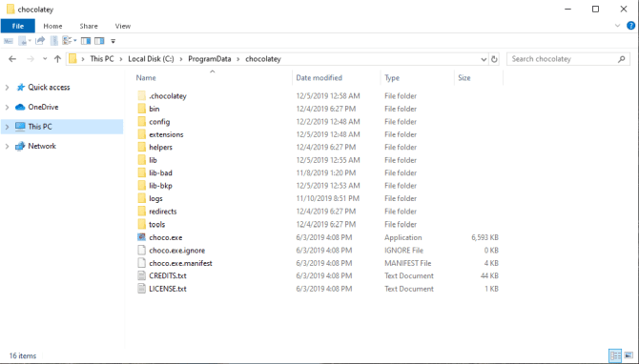Select the This PC monitor icon
Image resolution: width=639 pixels, height=364 pixels.
point(20,126)
